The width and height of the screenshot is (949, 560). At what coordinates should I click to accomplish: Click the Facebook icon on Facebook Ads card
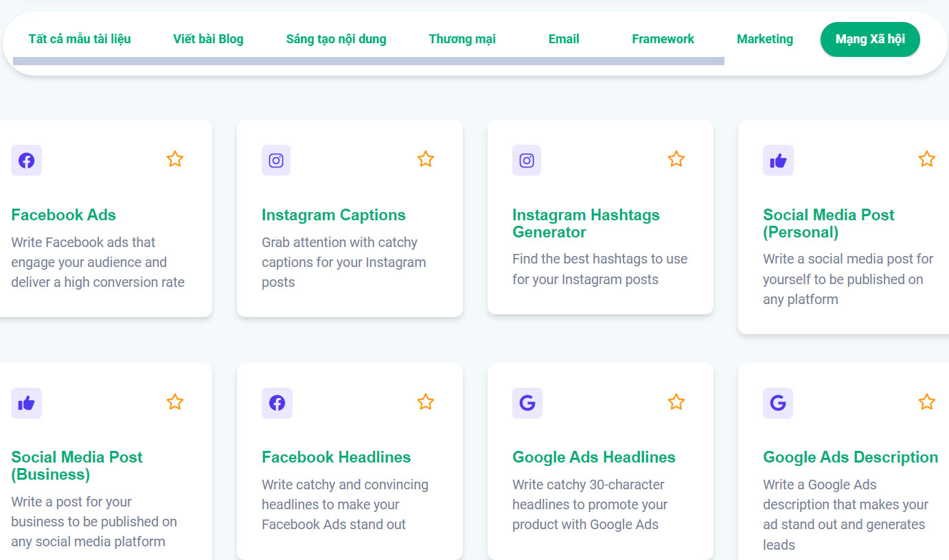tap(26, 160)
